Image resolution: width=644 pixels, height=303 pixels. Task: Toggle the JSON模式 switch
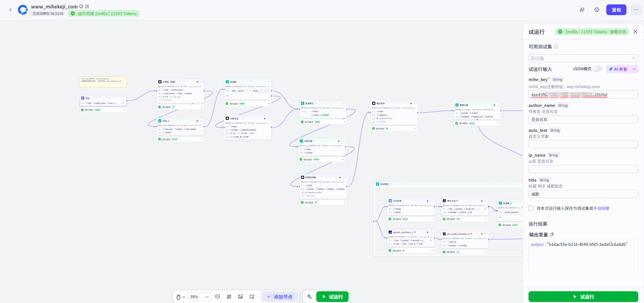click(597, 69)
